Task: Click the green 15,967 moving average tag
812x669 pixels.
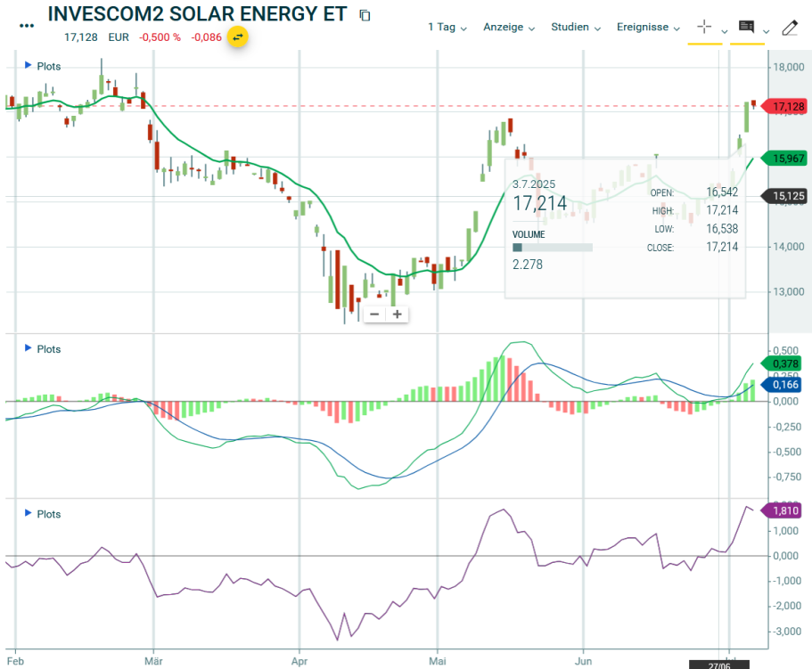Action: pos(784,159)
